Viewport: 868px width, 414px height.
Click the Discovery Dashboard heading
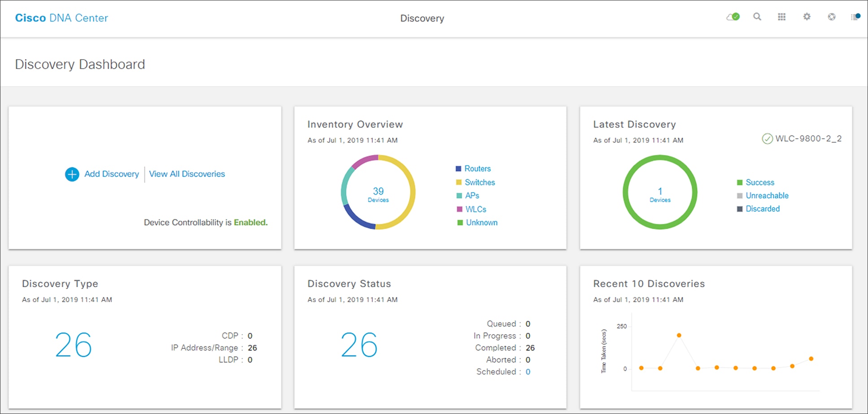[80, 65]
